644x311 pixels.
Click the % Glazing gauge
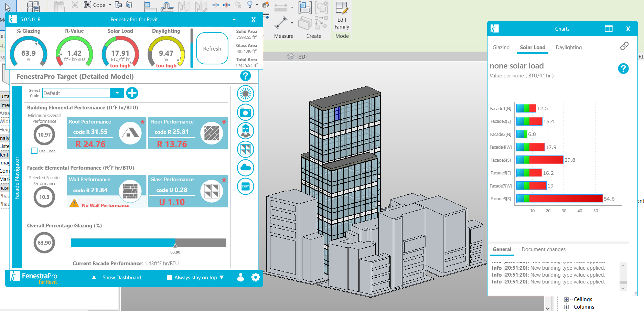(x=29, y=52)
